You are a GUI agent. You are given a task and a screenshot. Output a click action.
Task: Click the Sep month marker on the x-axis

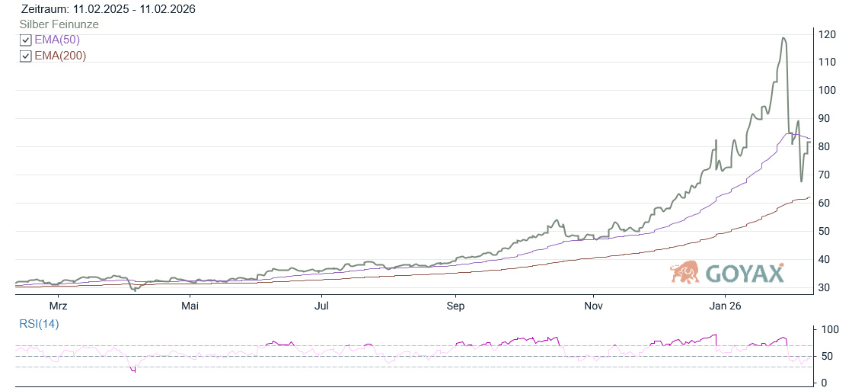[x=455, y=306]
